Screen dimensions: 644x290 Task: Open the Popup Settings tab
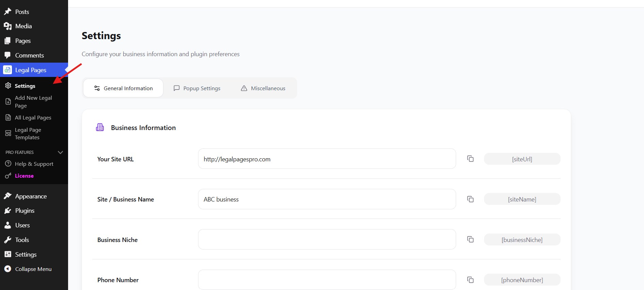(x=197, y=88)
